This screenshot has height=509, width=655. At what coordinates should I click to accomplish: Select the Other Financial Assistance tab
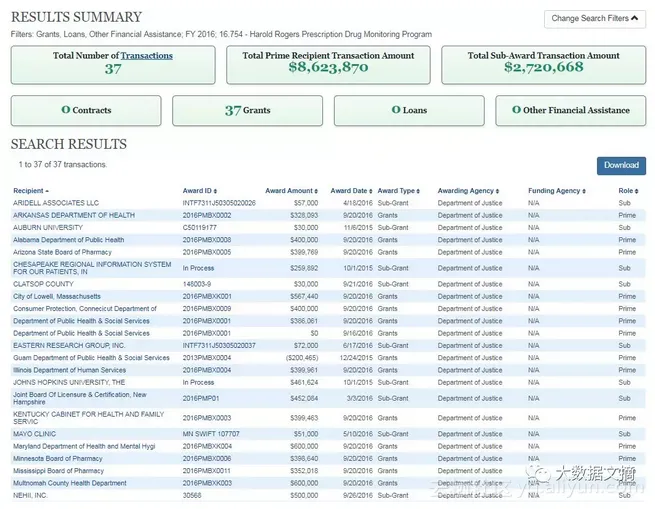click(570, 110)
